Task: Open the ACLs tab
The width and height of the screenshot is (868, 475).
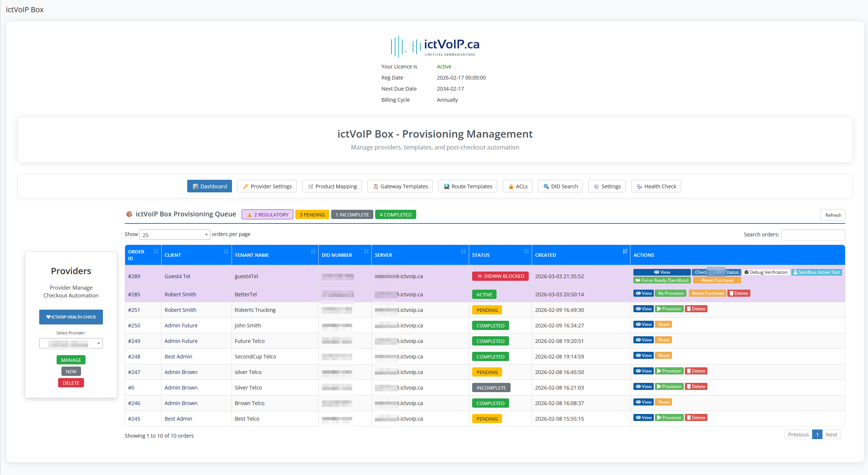Action: pyautogui.click(x=518, y=186)
